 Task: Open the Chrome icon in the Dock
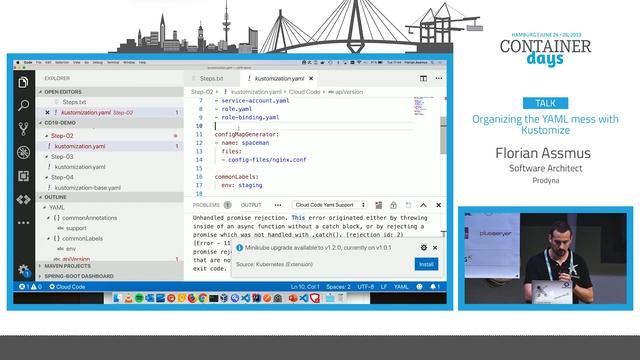pos(202,298)
